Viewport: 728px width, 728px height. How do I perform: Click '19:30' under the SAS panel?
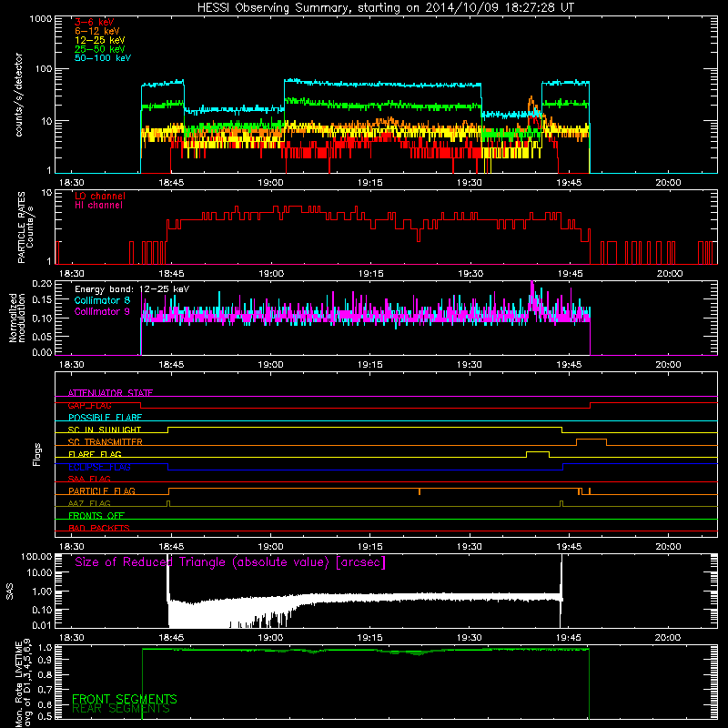pos(470,638)
